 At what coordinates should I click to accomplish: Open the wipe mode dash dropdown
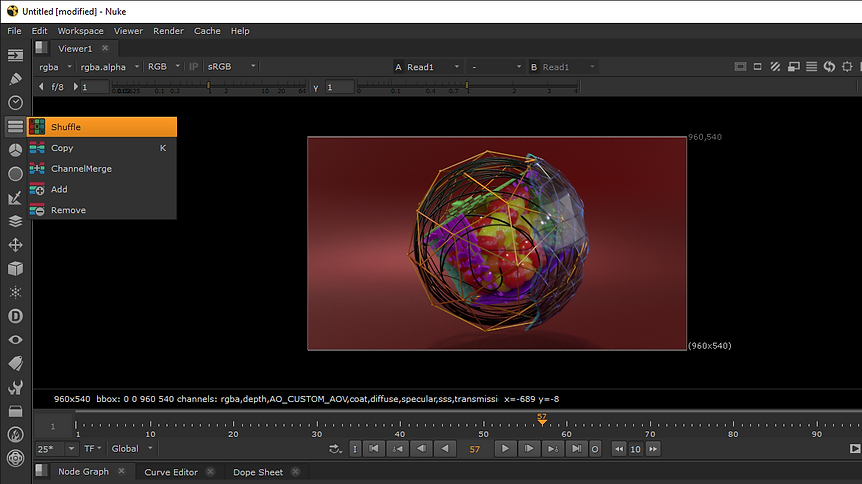pos(495,67)
